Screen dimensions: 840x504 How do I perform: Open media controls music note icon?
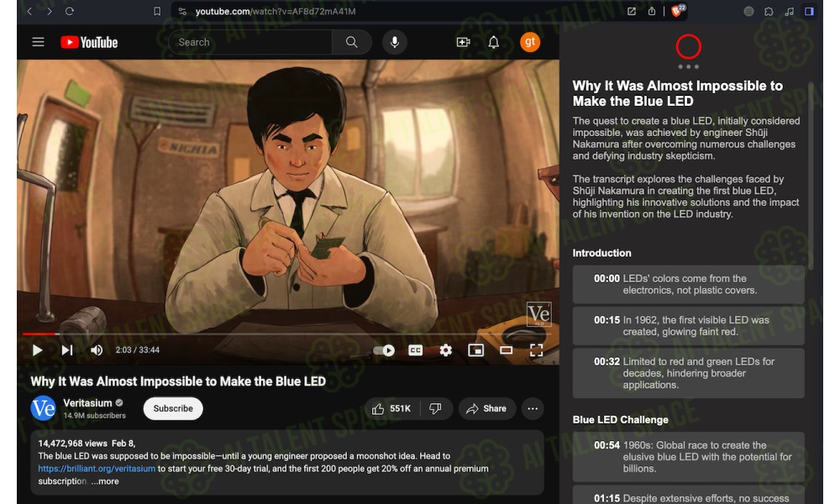coord(789,11)
